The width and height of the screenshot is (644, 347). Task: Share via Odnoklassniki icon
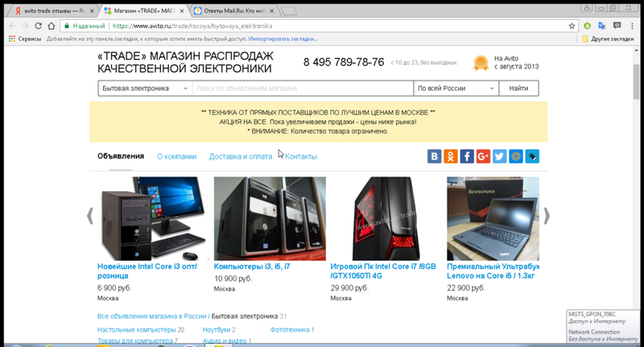451,156
